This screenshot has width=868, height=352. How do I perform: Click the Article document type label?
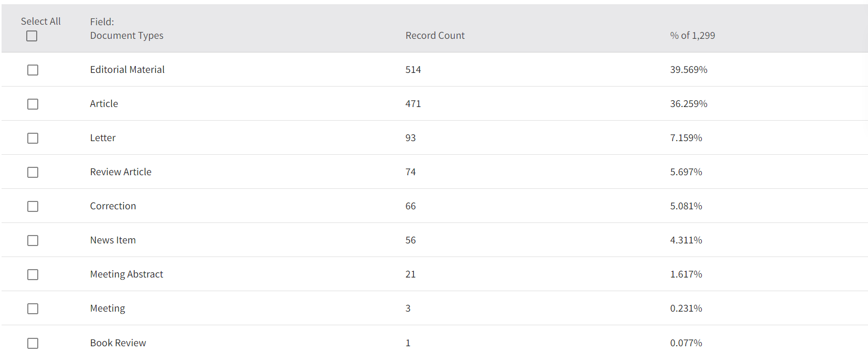104,104
